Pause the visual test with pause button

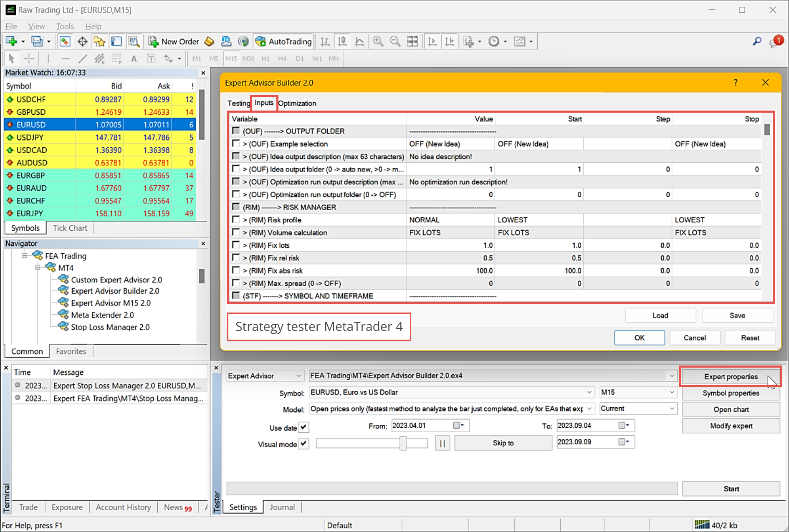point(442,443)
